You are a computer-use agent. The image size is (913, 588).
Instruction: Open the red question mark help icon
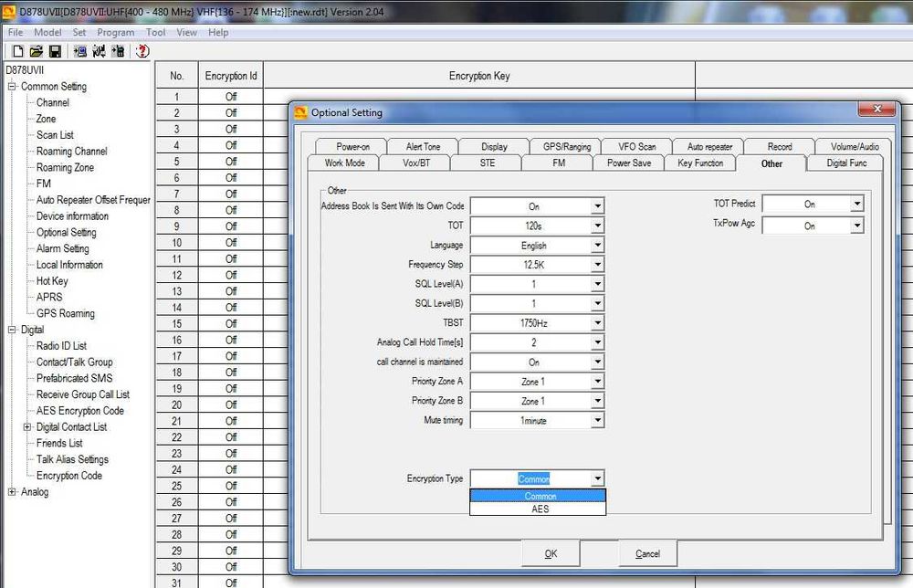click(142, 51)
